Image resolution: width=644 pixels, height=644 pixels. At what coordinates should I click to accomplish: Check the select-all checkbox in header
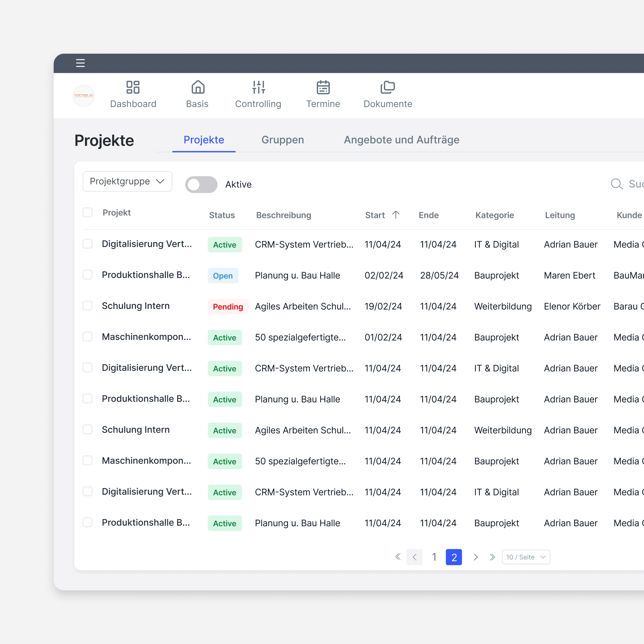click(88, 212)
